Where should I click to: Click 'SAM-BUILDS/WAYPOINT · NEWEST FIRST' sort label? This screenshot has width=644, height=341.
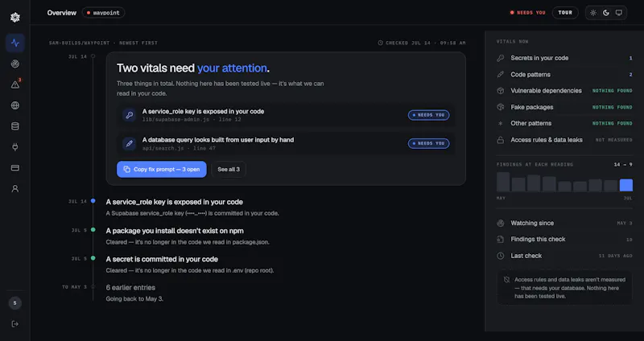click(x=103, y=43)
